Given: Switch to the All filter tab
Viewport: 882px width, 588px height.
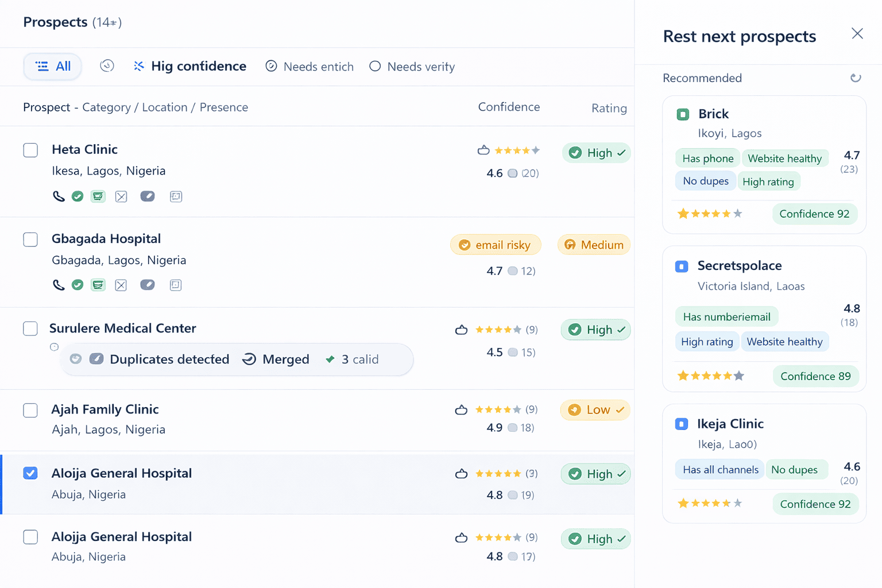Looking at the screenshot, I should [52, 66].
